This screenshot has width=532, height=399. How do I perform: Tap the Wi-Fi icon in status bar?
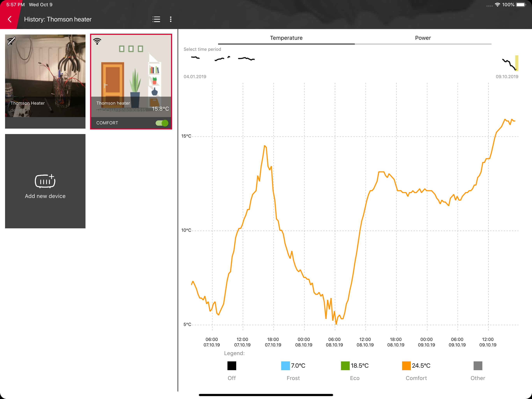click(x=497, y=4)
